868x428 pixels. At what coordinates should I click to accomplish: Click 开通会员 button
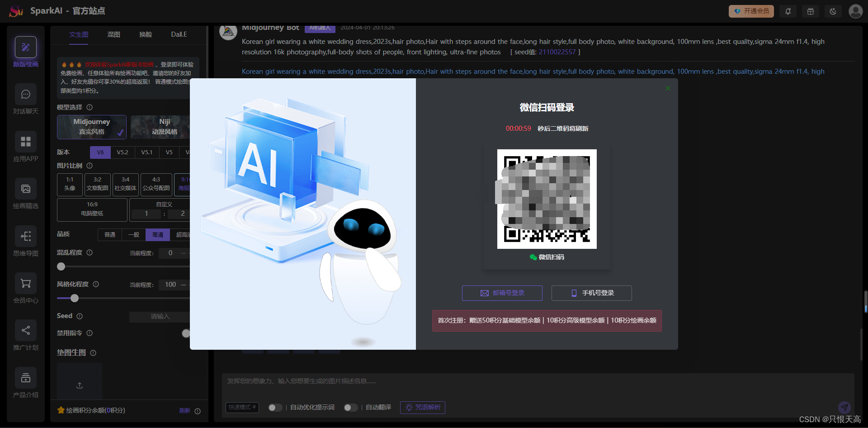pos(751,11)
